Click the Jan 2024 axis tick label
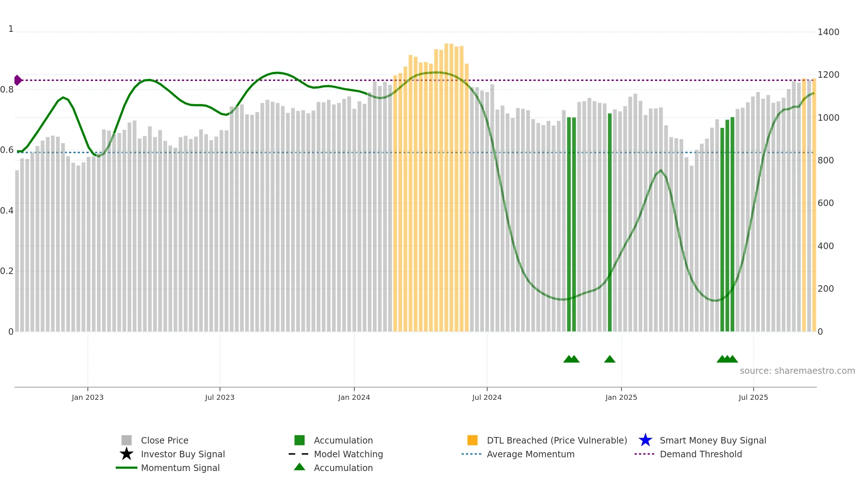This screenshot has width=868, height=488. [x=354, y=397]
